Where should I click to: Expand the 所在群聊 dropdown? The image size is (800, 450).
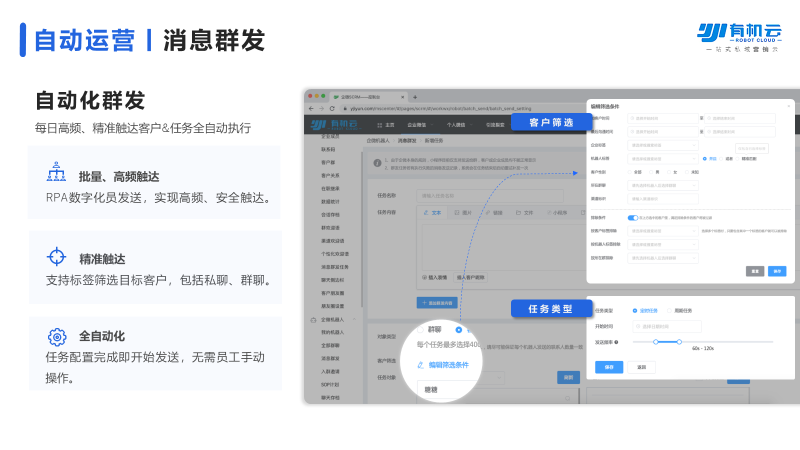(662, 185)
